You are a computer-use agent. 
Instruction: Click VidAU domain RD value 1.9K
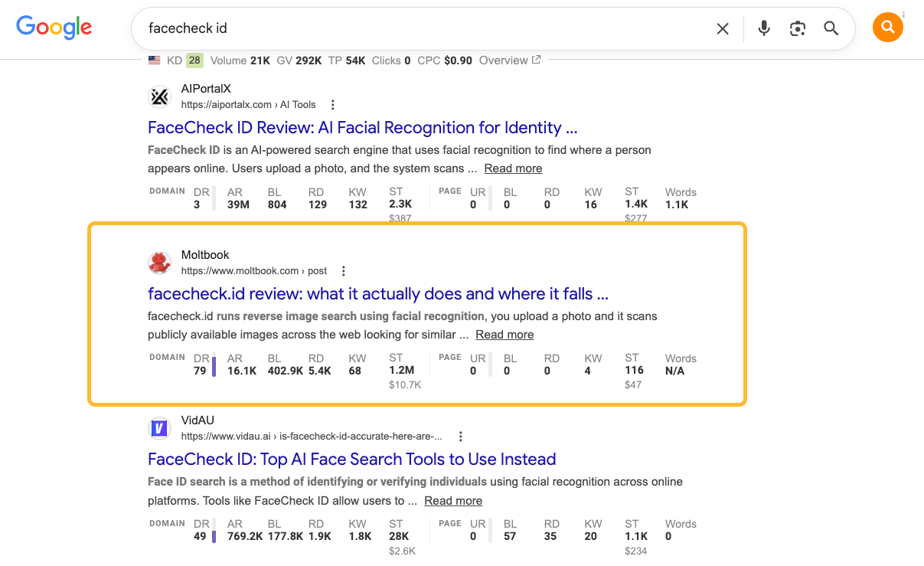[x=320, y=536]
